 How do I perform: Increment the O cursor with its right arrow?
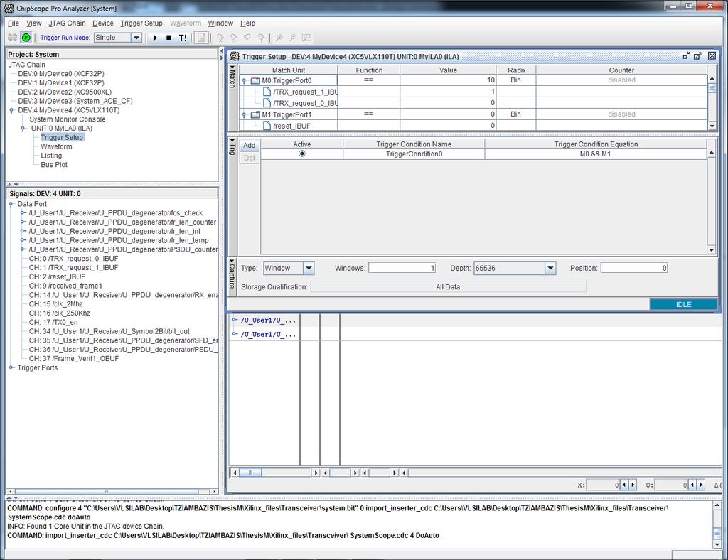tap(701, 485)
